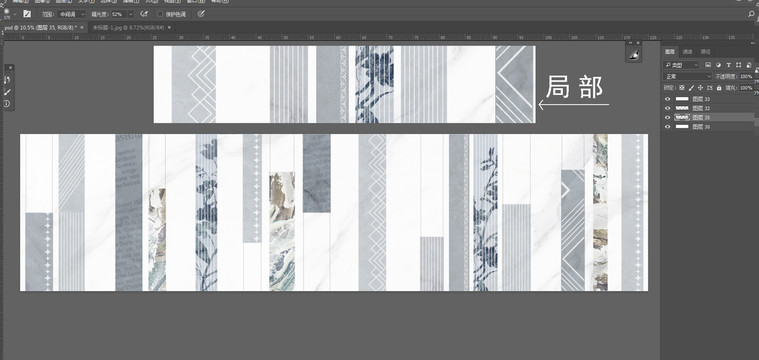Filter layers by adjustment layer icon

point(718,65)
